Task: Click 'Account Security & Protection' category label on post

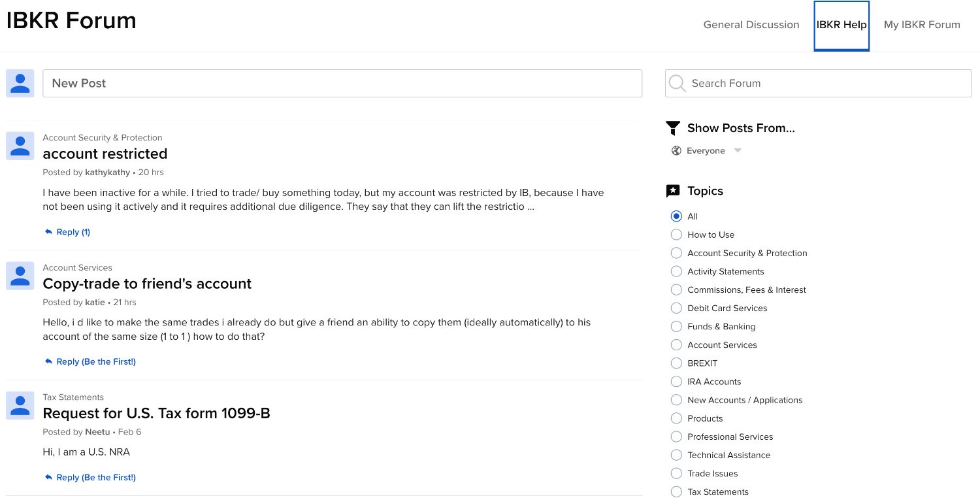Action: pos(103,138)
